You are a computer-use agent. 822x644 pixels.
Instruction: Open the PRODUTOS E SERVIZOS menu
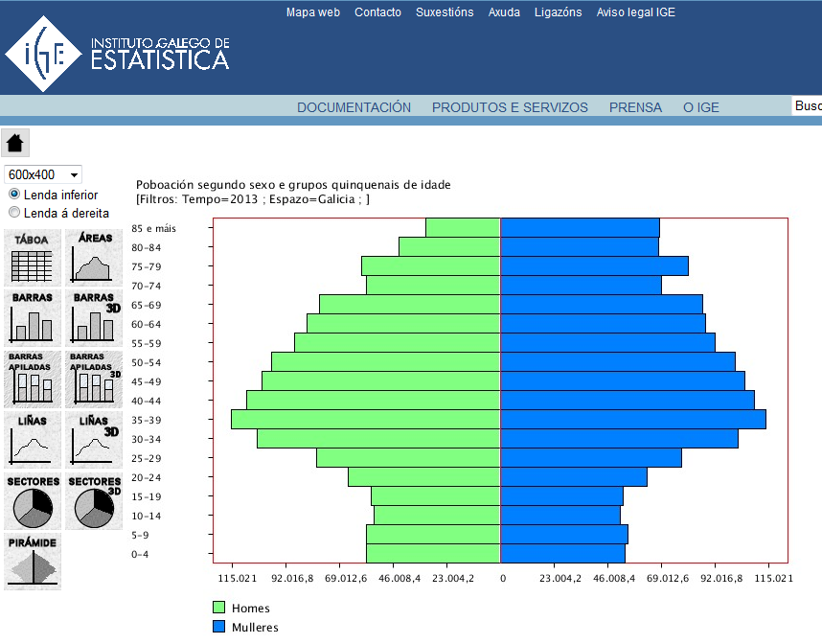coord(510,107)
